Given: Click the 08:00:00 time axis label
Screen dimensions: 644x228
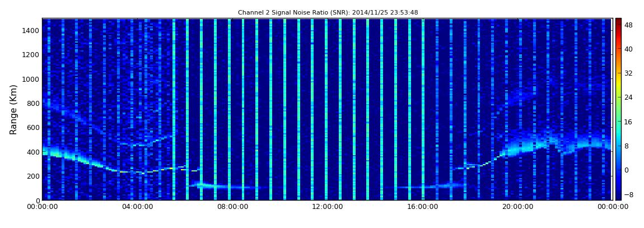Looking at the screenshot, I should (232, 207).
